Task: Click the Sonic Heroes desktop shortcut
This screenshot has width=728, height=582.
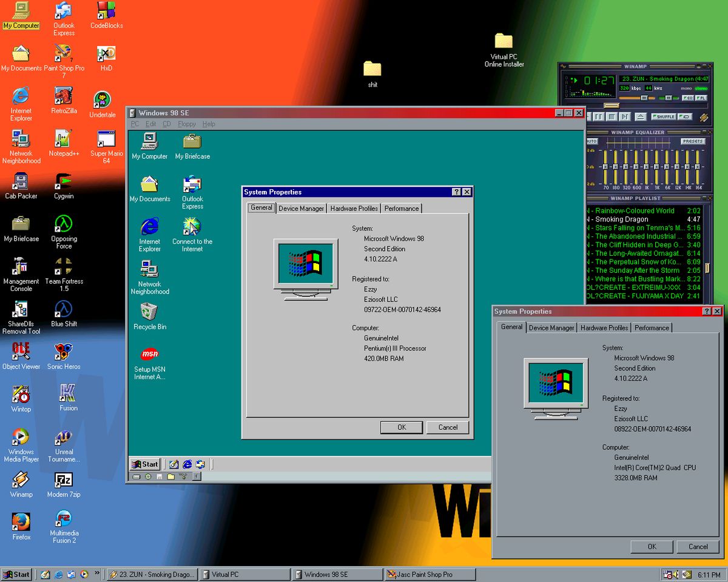Action: [x=64, y=352]
